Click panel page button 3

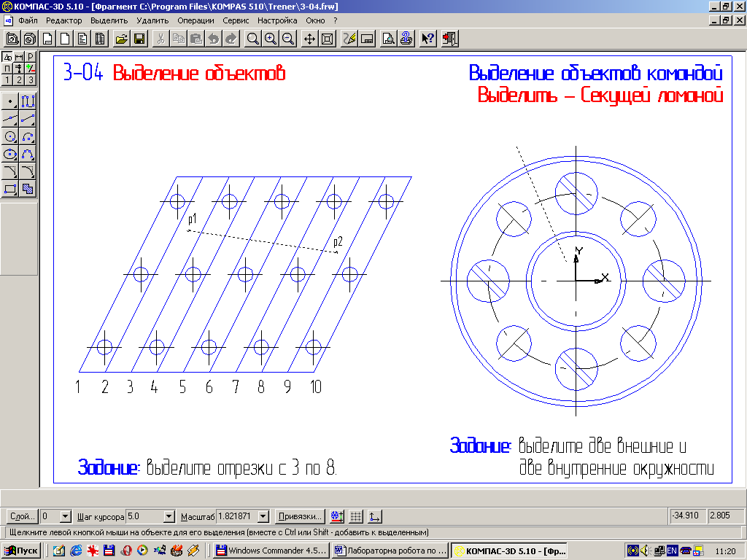[x=31, y=79]
